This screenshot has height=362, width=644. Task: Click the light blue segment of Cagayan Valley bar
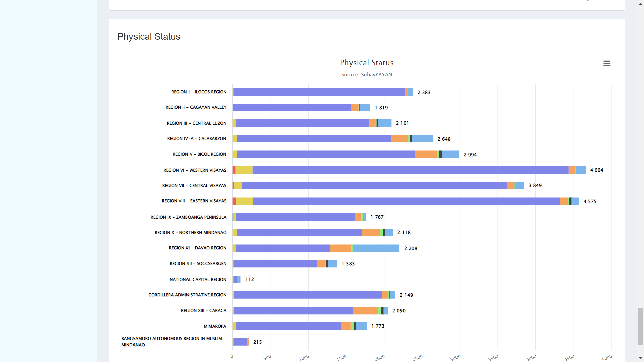click(x=365, y=107)
